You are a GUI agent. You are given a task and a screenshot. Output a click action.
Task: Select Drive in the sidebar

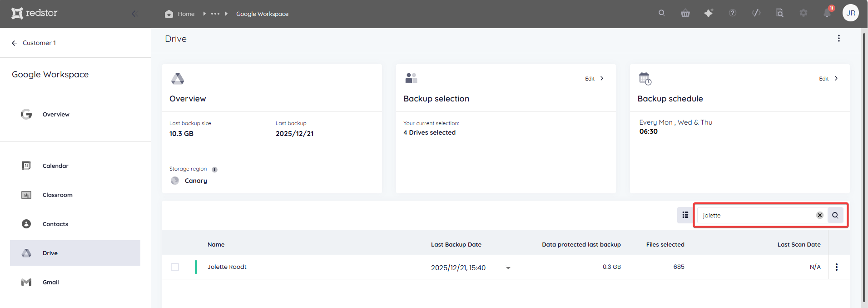click(x=75, y=253)
